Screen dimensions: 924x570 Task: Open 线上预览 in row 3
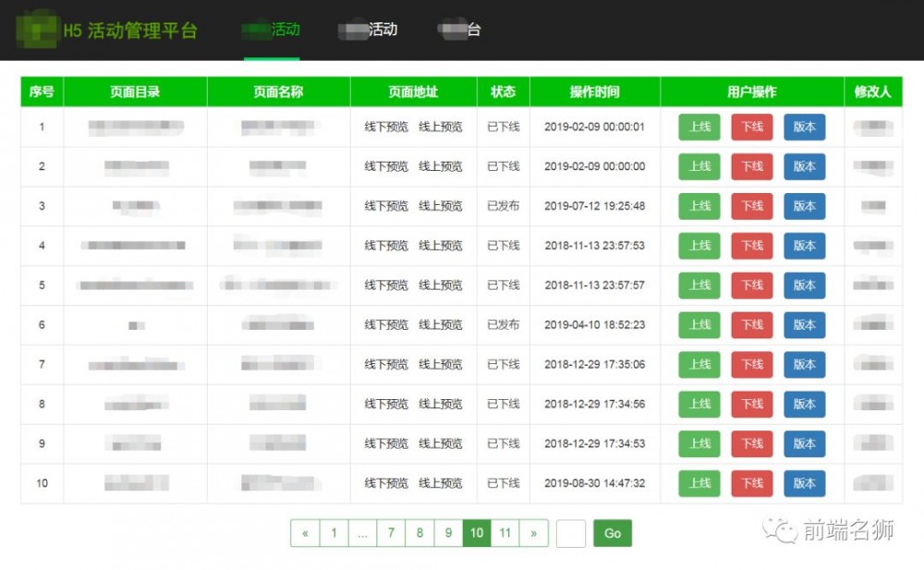pos(440,206)
